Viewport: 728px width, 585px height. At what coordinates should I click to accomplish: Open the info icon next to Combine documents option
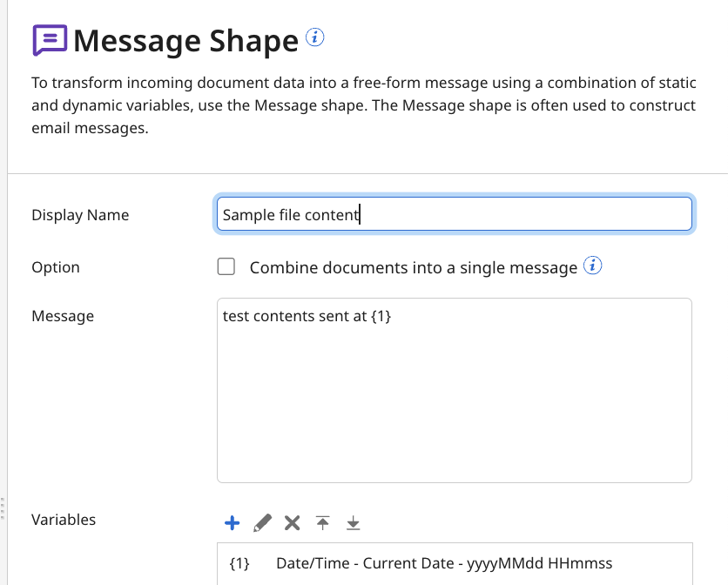click(x=592, y=266)
